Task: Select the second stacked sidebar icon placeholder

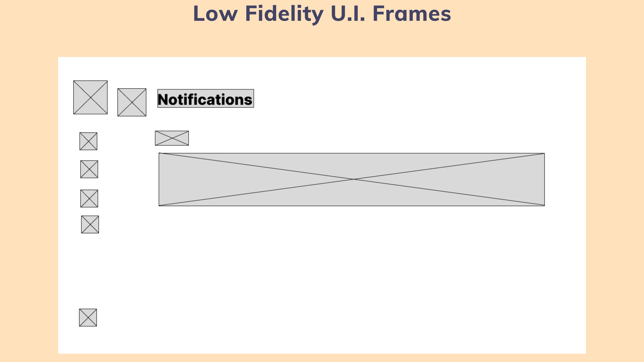Action: pyautogui.click(x=89, y=169)
